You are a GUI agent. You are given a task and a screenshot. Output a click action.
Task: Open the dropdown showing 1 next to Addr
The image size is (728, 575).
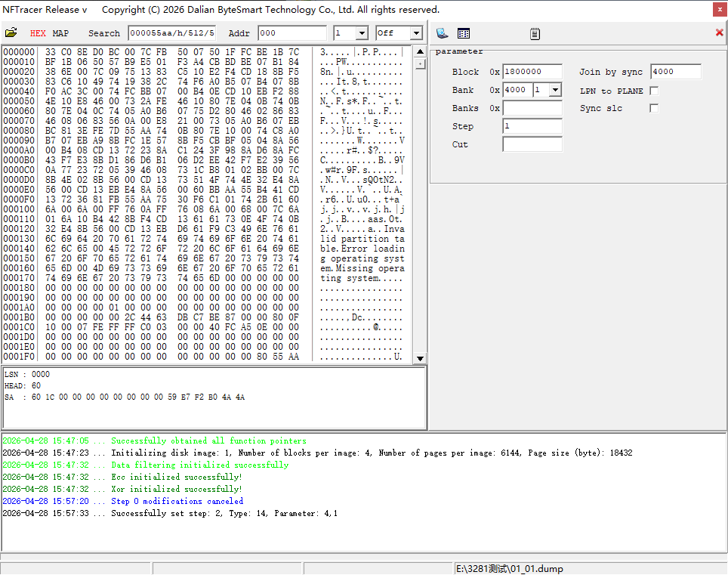coord(362,33)
